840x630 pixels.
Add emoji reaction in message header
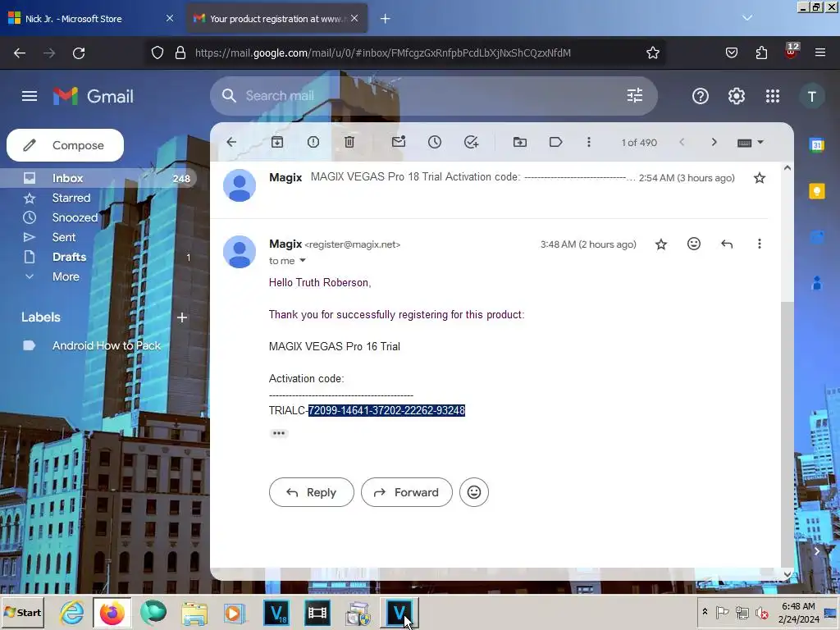tap(694, 244)
